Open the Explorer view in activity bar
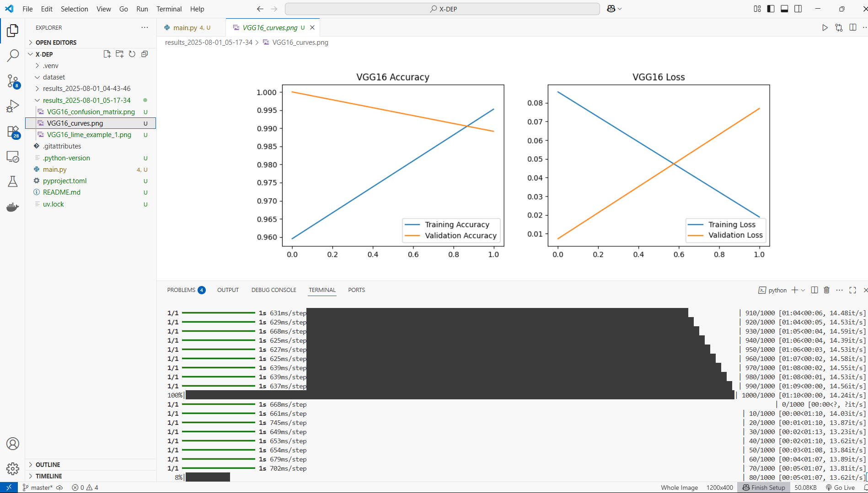Screen dimensions: 868x493 point(12,31)
